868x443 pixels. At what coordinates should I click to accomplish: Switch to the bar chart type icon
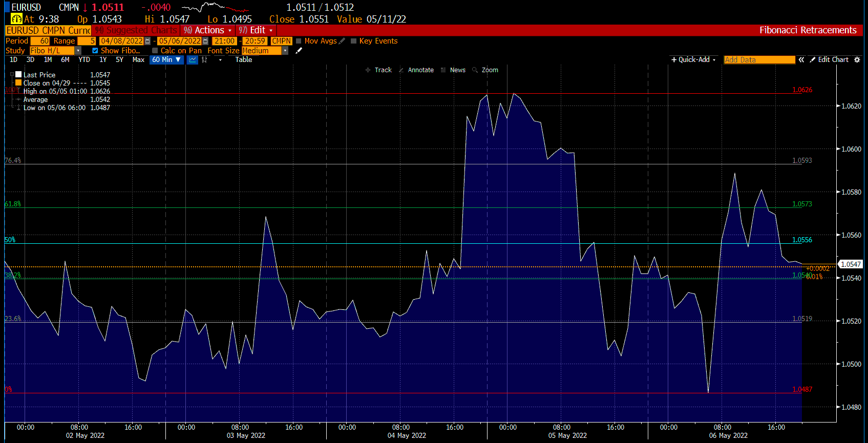(205, 60)
